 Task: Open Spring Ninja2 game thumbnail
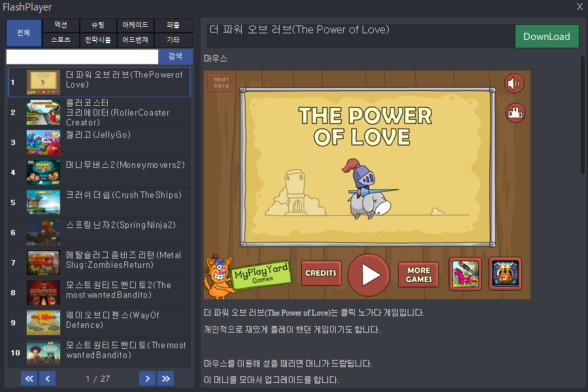coord(43,232)
